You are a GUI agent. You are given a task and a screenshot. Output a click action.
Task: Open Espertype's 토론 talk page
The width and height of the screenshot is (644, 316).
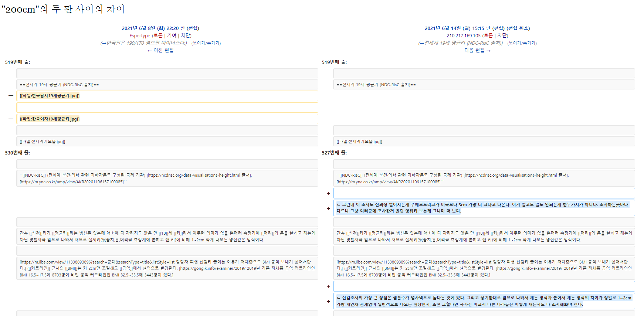point(158,35)
